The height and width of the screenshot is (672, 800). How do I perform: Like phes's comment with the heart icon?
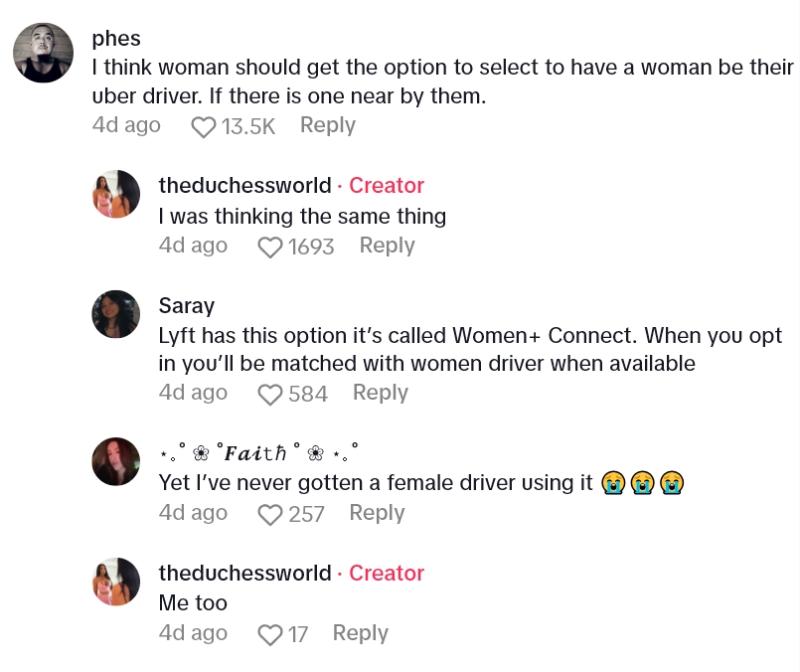[204, 126]
